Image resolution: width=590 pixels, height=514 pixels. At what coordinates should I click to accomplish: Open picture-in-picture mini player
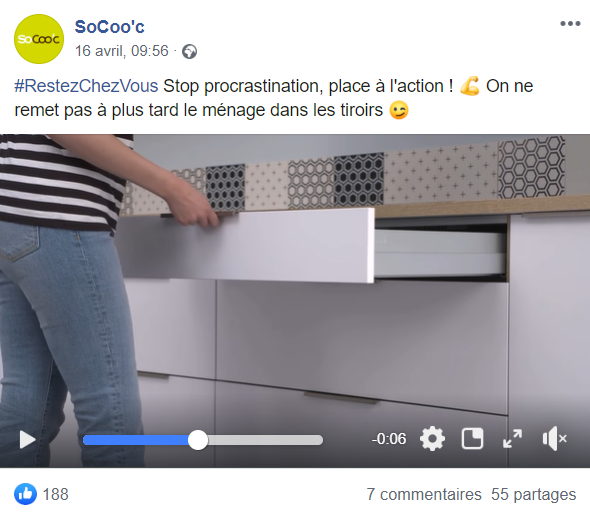pos(472,438)
